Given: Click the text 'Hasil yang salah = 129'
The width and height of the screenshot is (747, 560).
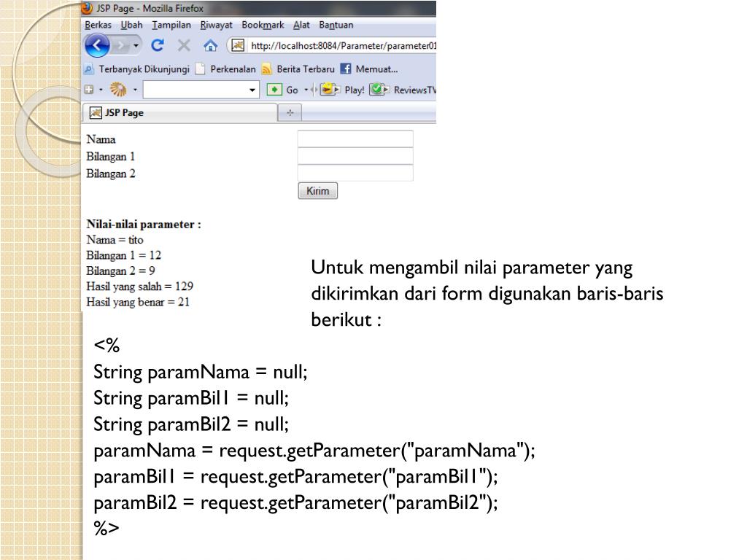Looking at the screenshot, I should click(x=139, y=286).
